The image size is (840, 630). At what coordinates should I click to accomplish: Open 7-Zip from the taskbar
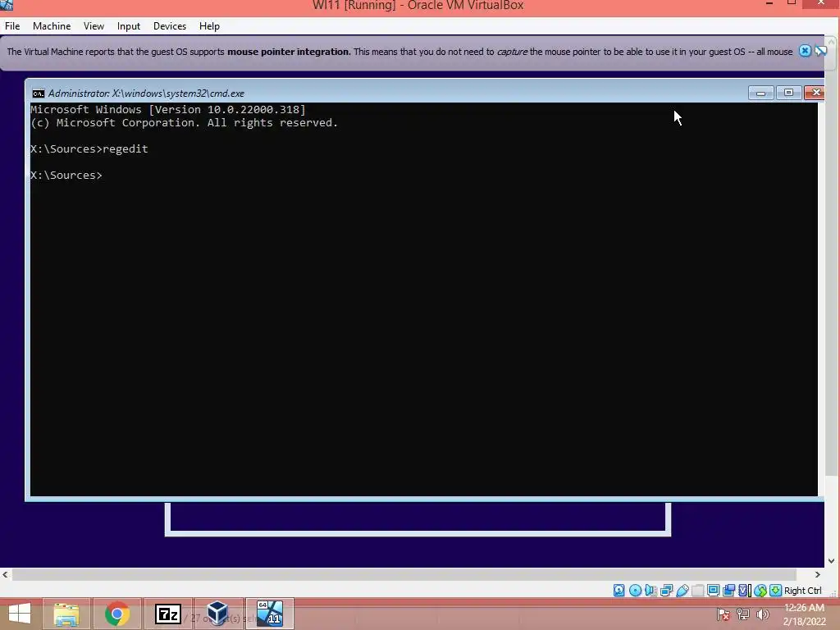(167, 614)
